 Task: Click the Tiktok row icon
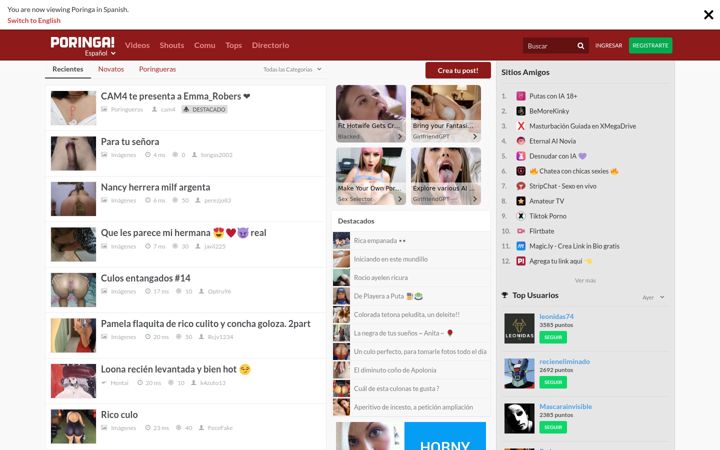[x=521, y=216]
